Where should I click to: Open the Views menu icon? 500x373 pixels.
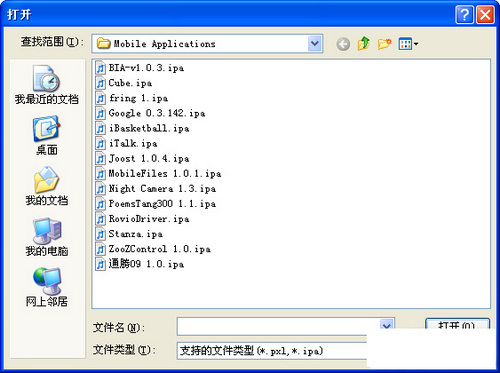coord(408,44)
